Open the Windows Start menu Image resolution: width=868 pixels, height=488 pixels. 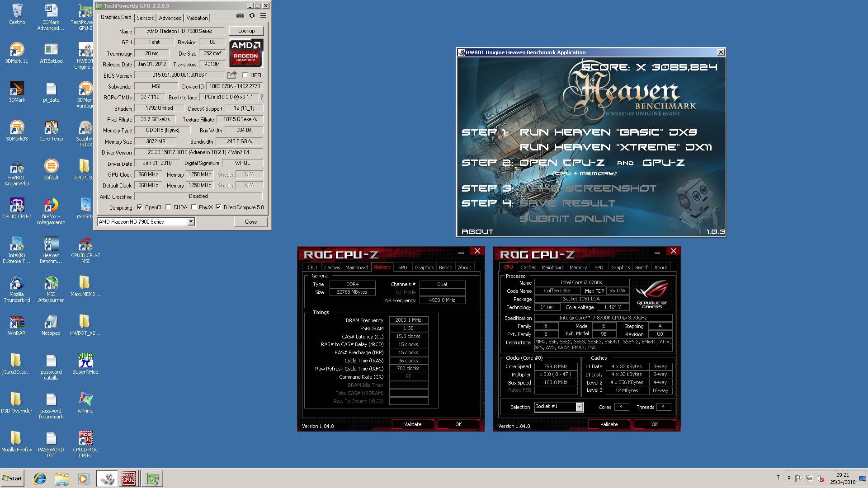12,479
